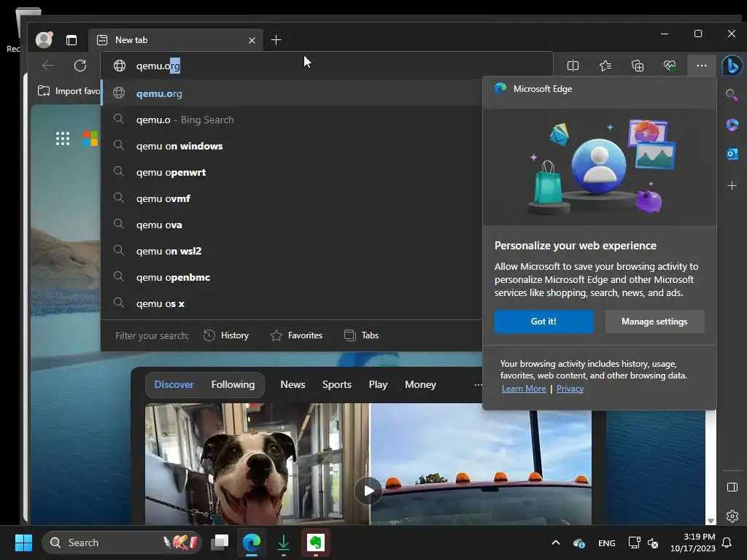Click the back navigation arrow
Image resolution: width=747 pixels, height=560 pixels.
[48, 66]
